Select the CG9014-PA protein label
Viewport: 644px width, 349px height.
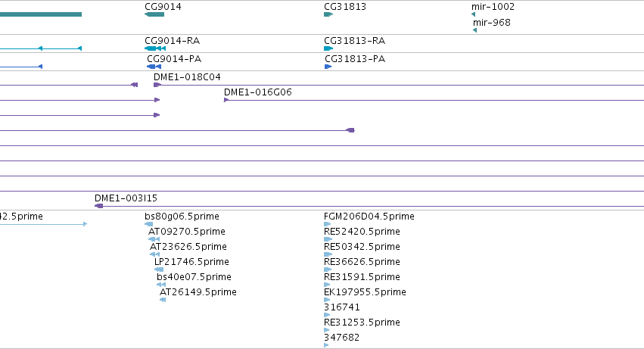point(174,59)
